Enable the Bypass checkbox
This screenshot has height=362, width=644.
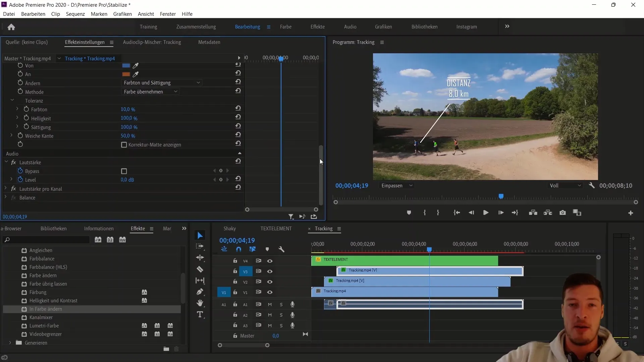[x=124, y=171]
